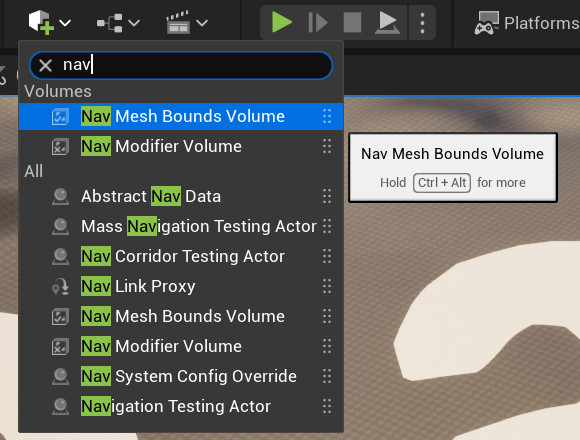
Task: Click Nav Link Proxy icon
Action: pyautogui.click(x=60, y=286)
